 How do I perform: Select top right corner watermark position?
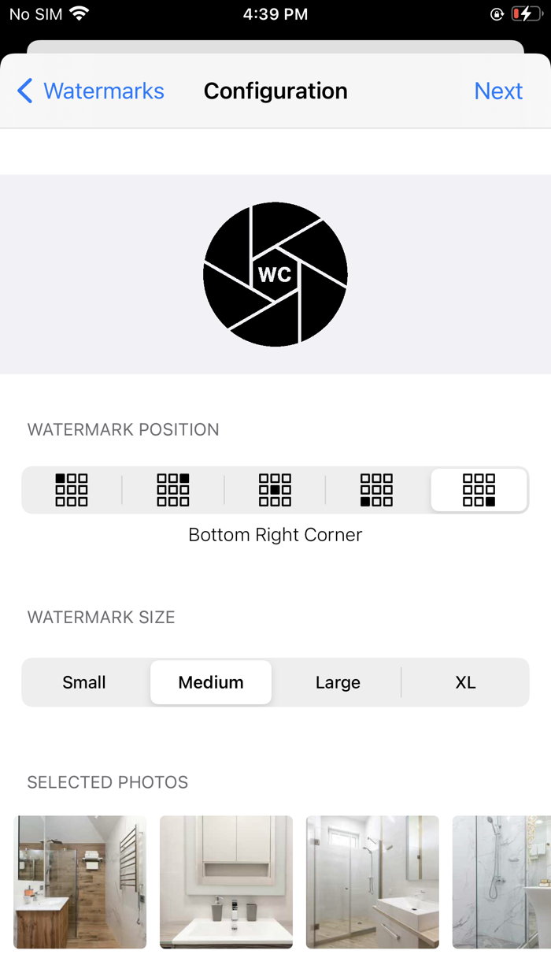[173, 490]
